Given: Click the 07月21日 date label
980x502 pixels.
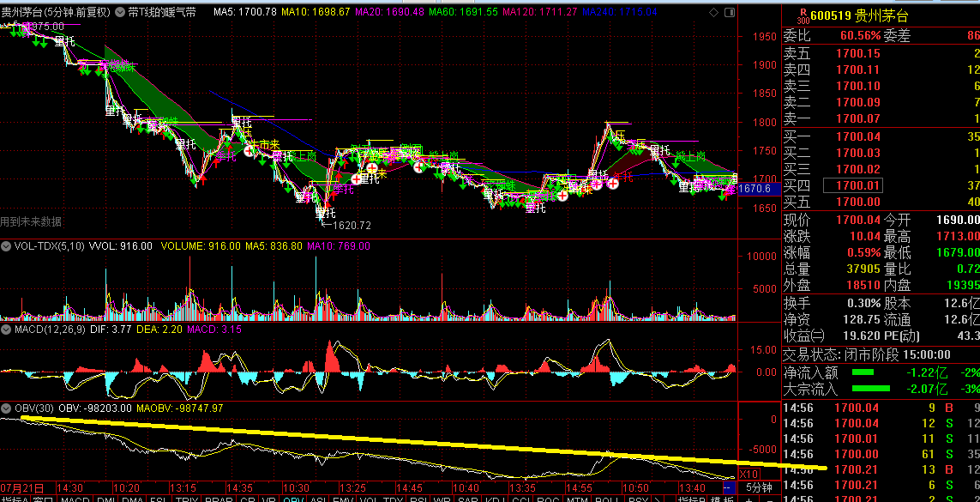Looking at the screenshot, I should (22, 487).
